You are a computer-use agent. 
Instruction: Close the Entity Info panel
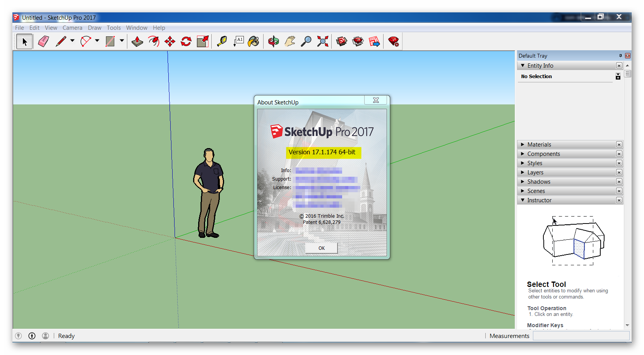(619, 66)
